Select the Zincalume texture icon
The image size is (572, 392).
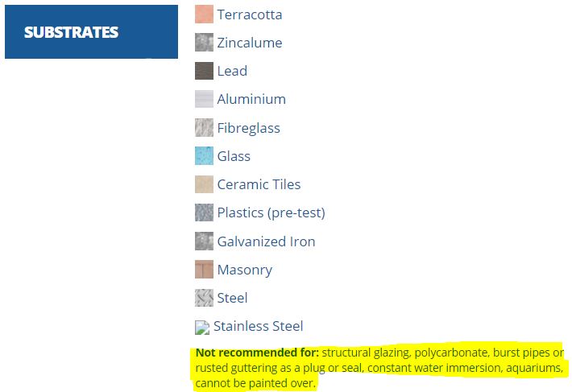click(x=204, y=43)
